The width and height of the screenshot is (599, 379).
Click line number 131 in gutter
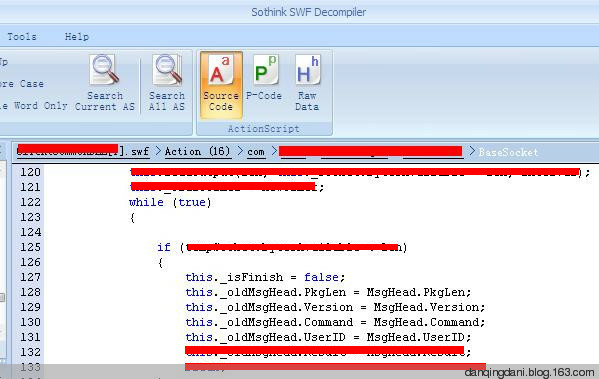pyautogui.click(x=31, y=337)
